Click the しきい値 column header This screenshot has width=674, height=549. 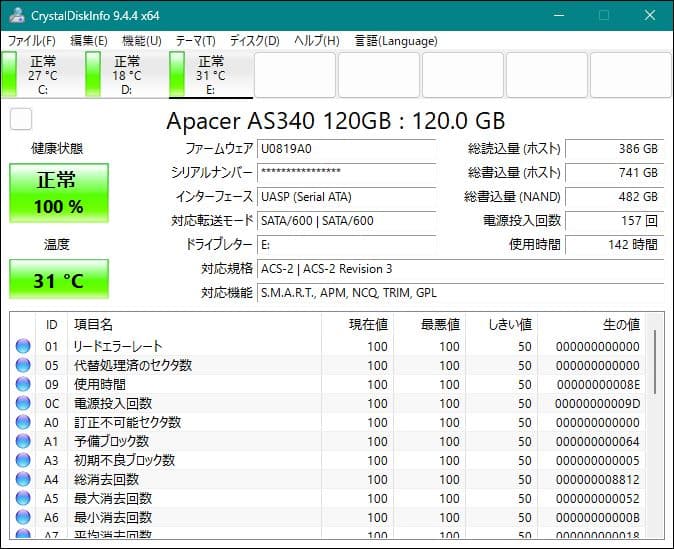click(502, 325)
